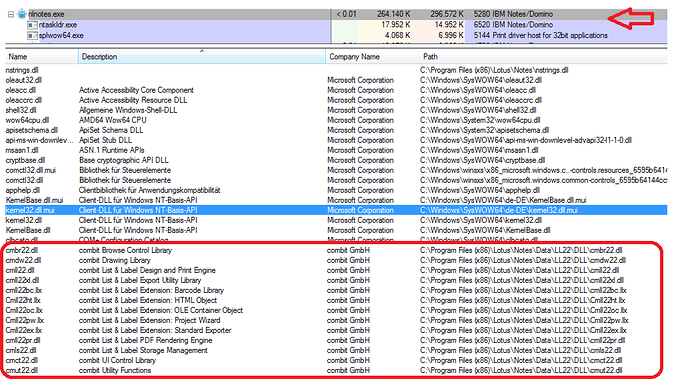Select the splwow64.exe process
The width and height of the screenshot is (690, 388).
tap(337, 36)
